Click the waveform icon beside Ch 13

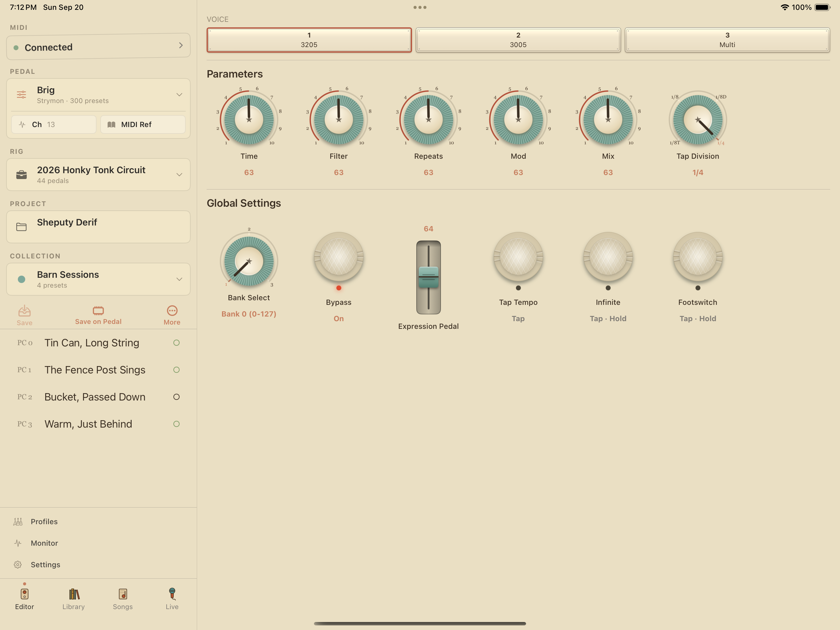click(x=22, y=125)
